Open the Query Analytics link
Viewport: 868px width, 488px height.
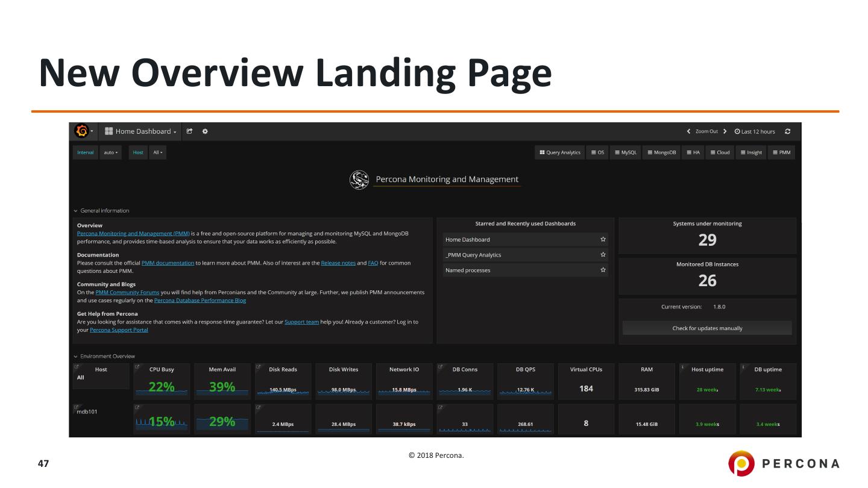[559, 152]
